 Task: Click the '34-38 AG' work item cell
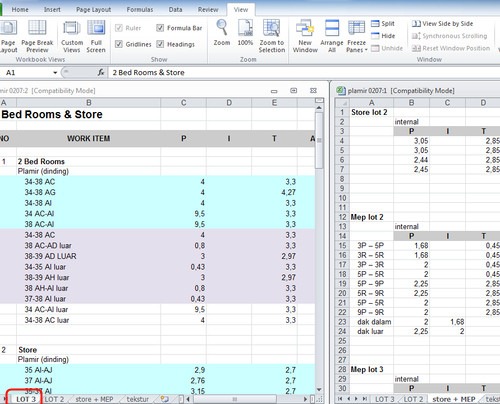pos(88,192)
